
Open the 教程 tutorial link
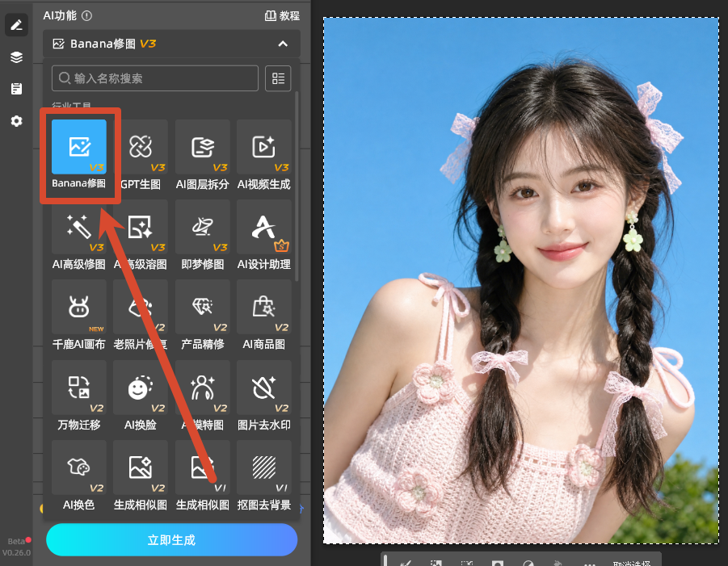point(282,16)
